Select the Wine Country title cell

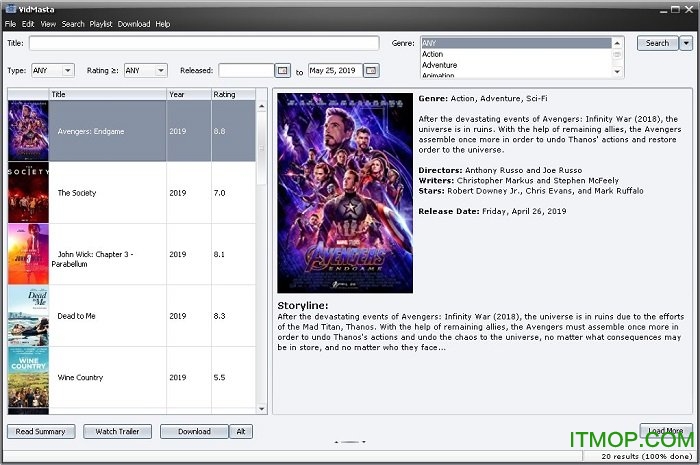point(108,377)
